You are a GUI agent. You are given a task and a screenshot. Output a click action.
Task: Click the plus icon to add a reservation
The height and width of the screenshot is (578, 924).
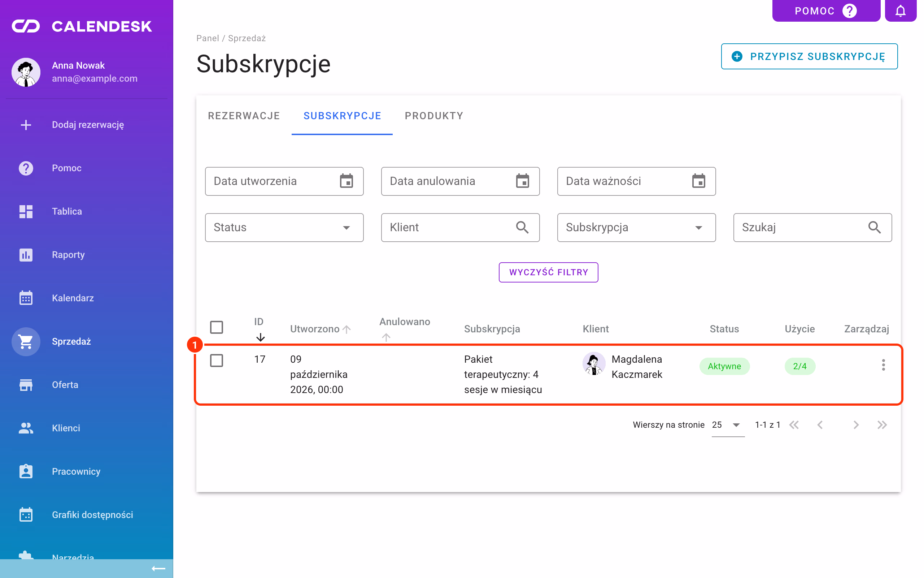(x=26, y=125)
